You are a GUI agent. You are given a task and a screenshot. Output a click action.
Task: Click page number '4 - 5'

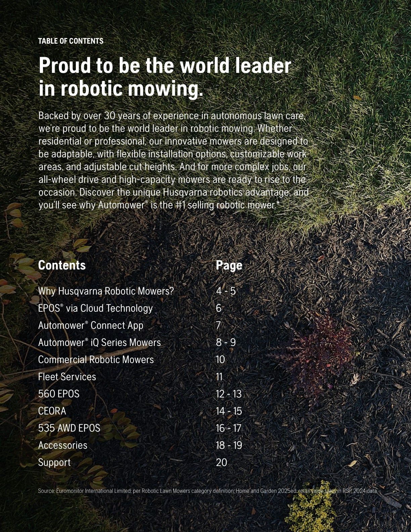226,291
